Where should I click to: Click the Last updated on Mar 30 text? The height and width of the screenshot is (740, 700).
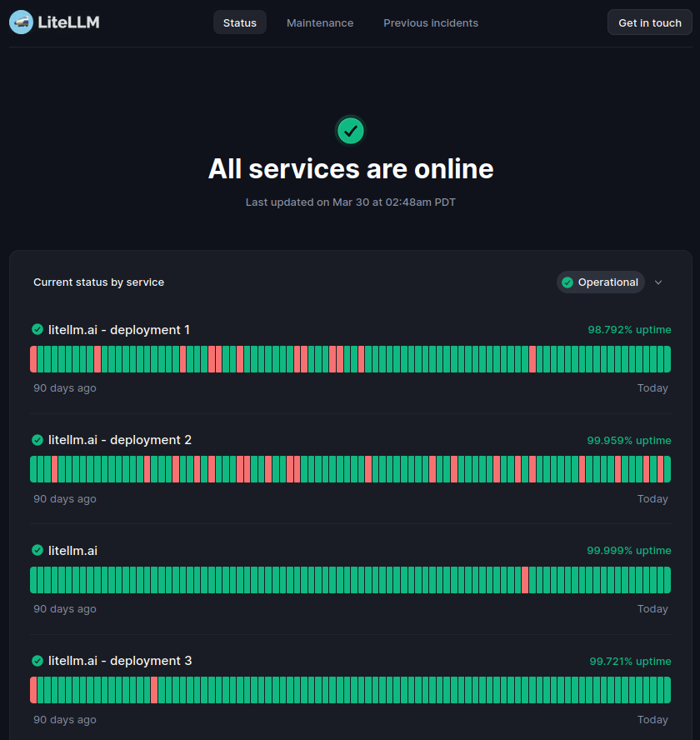(351, 202)
